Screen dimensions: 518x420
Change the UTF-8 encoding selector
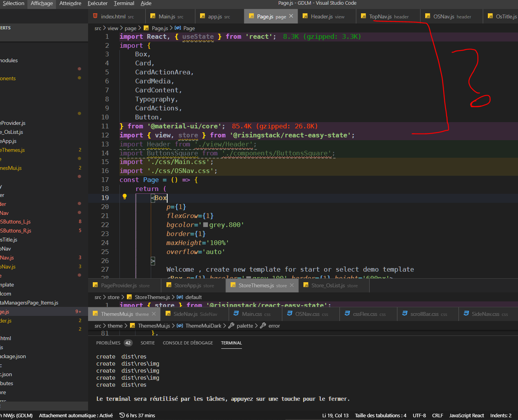419,416
